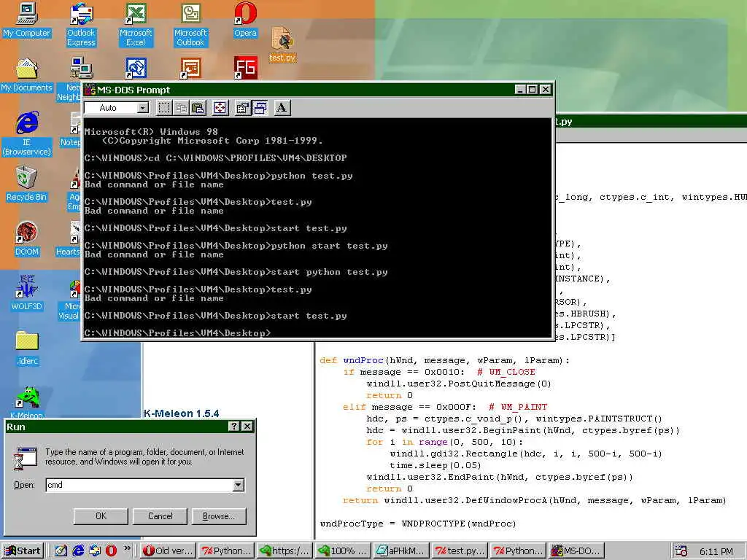Select the Mark tool in MS-DOS Prompt toolbar
The image size is (747, 560).
[x=164, y=108]
